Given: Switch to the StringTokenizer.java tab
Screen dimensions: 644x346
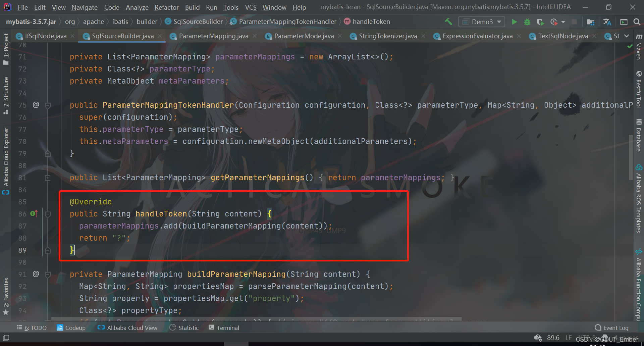Looking at the screenshot, I should pyautogui.click(x=388, y=36).
